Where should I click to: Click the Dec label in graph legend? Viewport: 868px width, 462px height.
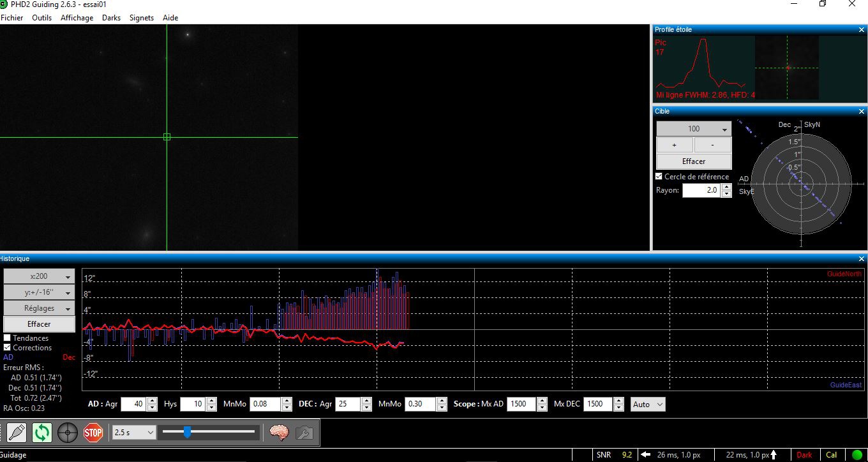[x=68, y=357]
